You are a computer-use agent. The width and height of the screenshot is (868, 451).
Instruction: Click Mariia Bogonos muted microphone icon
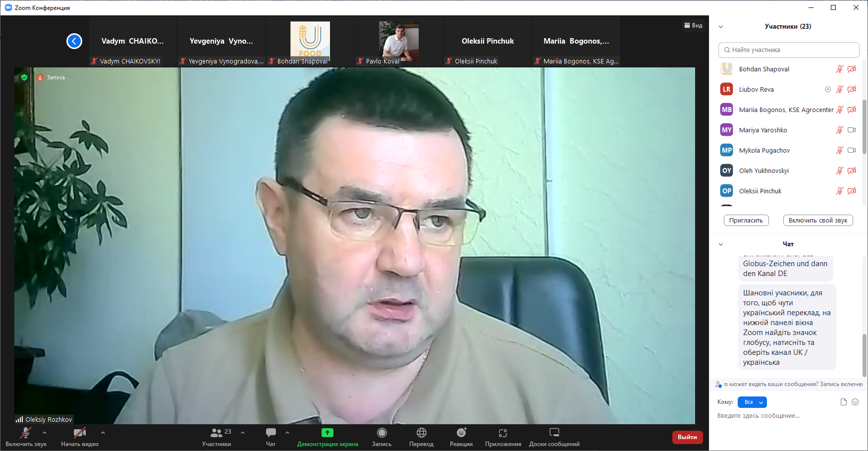pyautogui.click(x=839, y=110)
